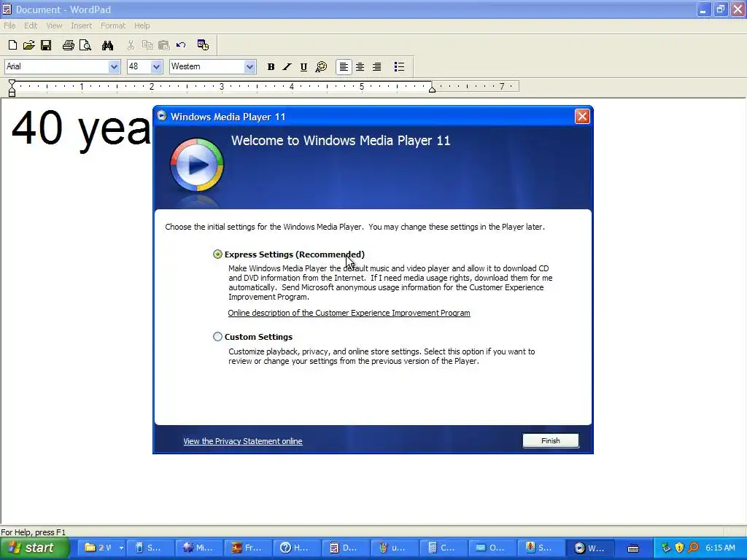
Task: Click the Open file icon in WordPad
Action: 28,45
